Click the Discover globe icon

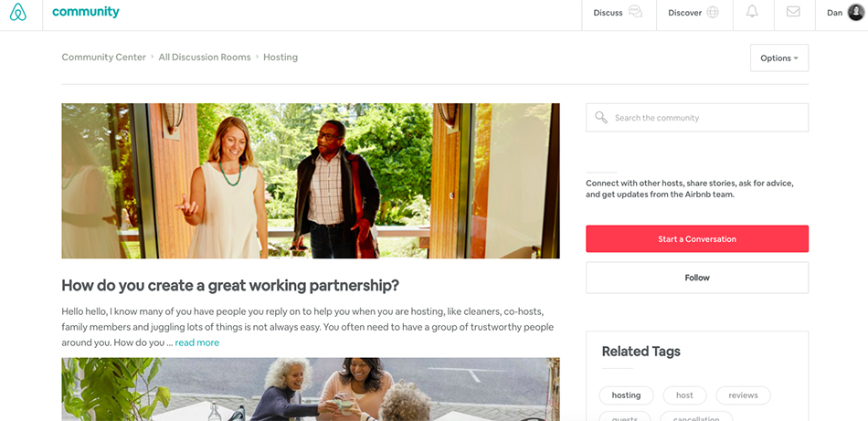[713, 12]
